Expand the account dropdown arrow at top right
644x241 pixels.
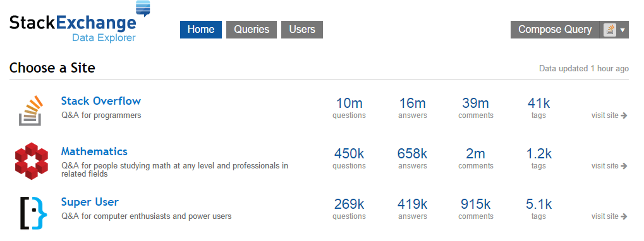(623, 30)
